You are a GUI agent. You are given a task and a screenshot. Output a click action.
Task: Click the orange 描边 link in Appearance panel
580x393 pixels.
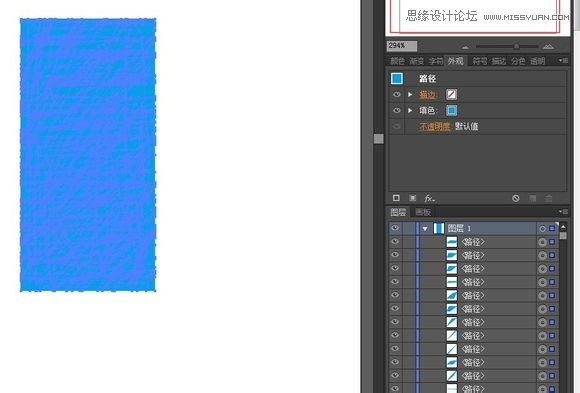pyautogui.click(x=428, y=95)
